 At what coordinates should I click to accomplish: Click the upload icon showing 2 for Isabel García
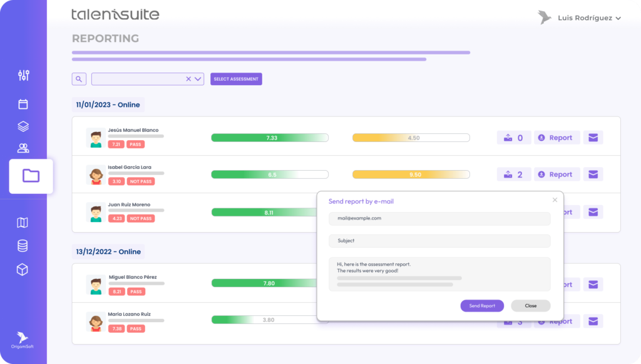pyautogui.click(x=513, y=174)
